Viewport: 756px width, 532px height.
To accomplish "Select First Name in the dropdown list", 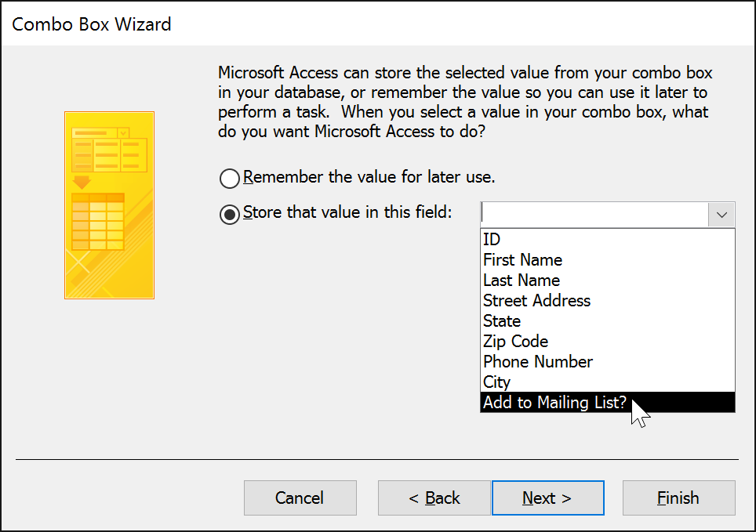I will tap(522, 260).
